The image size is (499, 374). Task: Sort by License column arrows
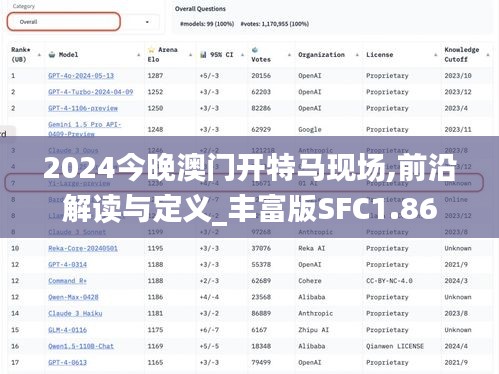pyautogui.click(x=435, y=55)
